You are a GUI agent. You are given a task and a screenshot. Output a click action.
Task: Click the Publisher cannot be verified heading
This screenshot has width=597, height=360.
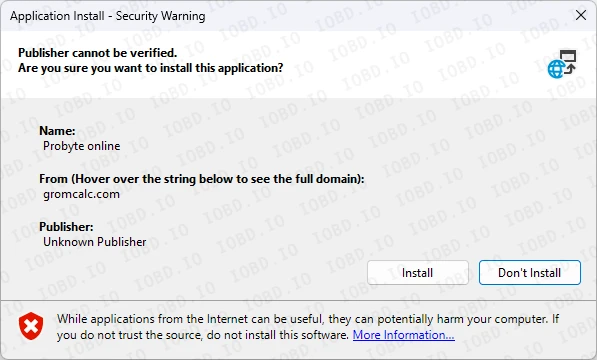(98, 53)
